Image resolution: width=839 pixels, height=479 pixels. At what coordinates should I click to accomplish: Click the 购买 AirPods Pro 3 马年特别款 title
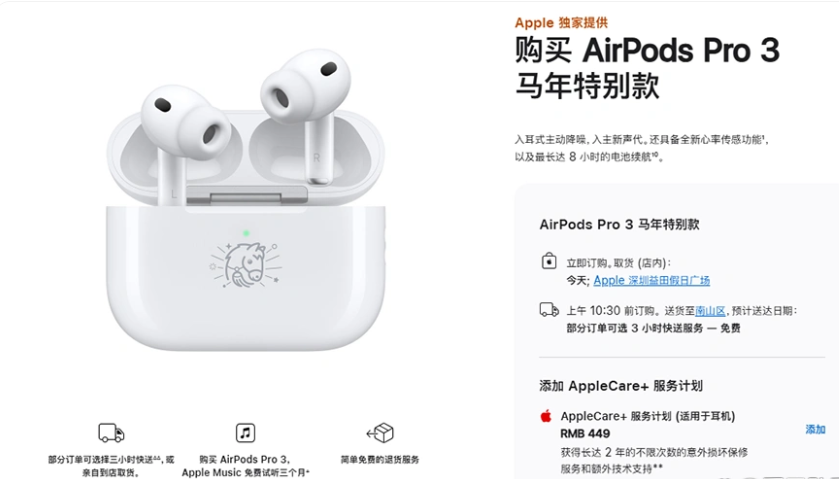click(x=647, y=68)
